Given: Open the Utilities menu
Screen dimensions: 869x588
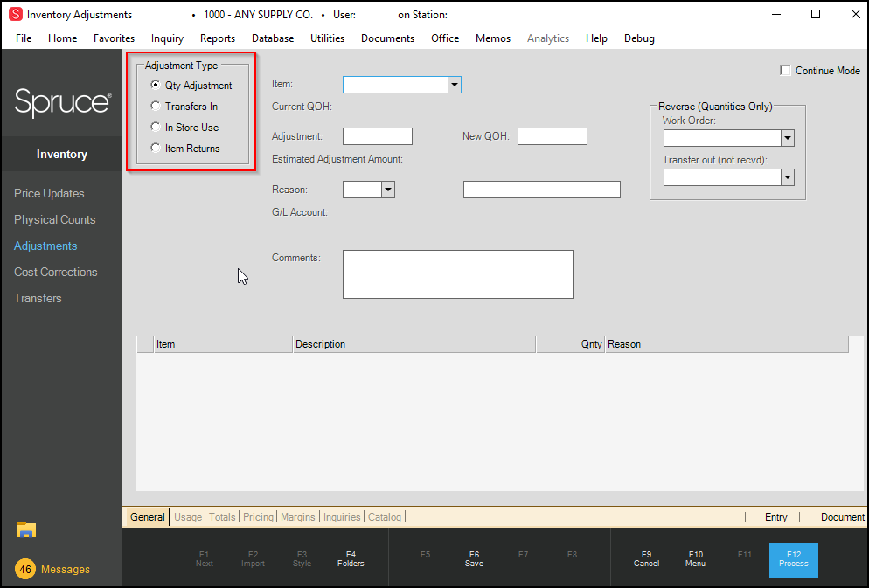Looking at the screenshot, I should pyautogui.click(x=328, y=38).
